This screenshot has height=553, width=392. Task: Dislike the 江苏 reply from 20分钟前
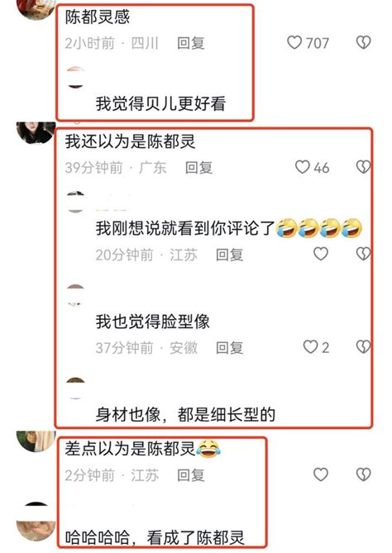click(x=363, y=254)
